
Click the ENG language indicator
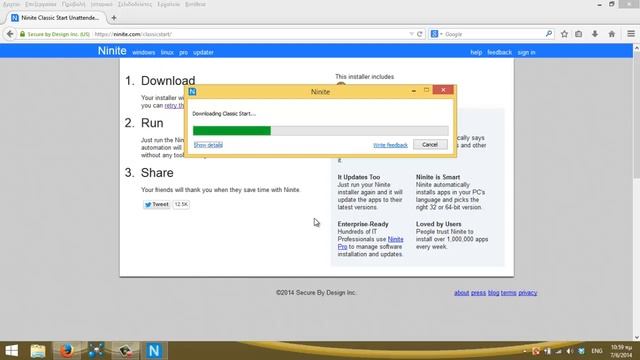click(x=597, y=351)
